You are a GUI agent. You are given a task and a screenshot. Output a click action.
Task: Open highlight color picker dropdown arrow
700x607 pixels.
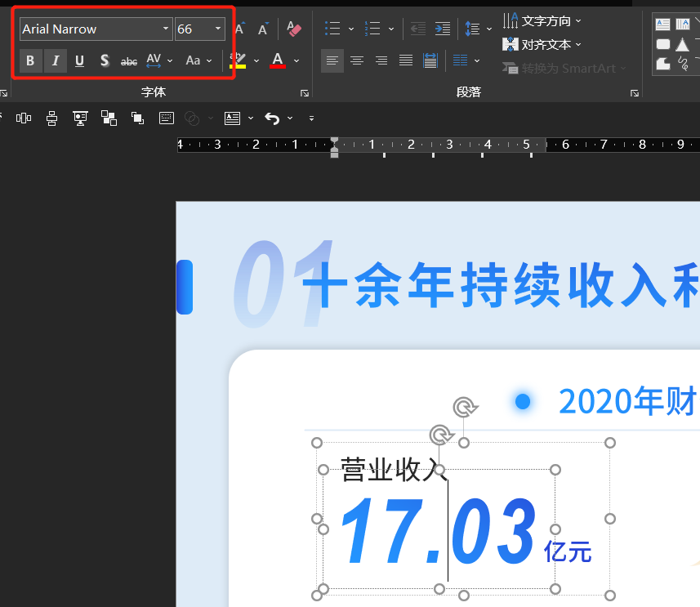pyautogui.click(x=256, y=60)
